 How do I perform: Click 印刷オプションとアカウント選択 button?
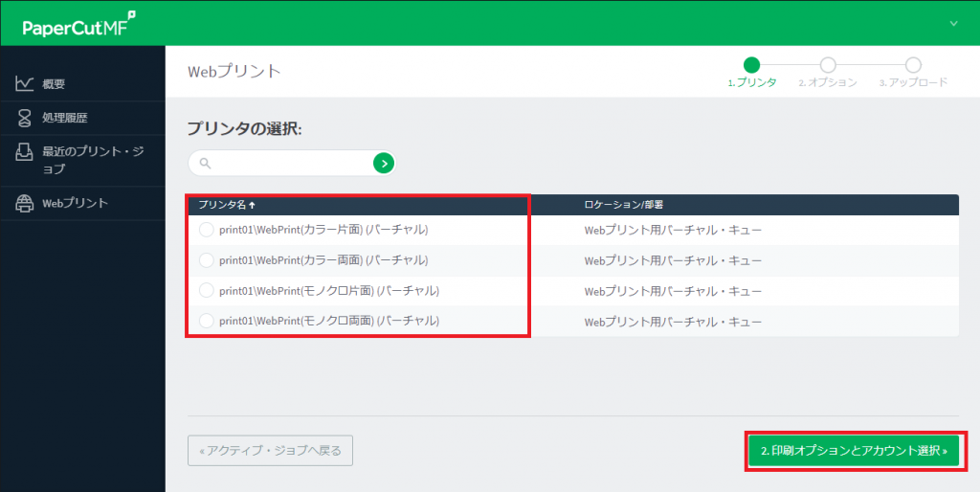point(854,450)
